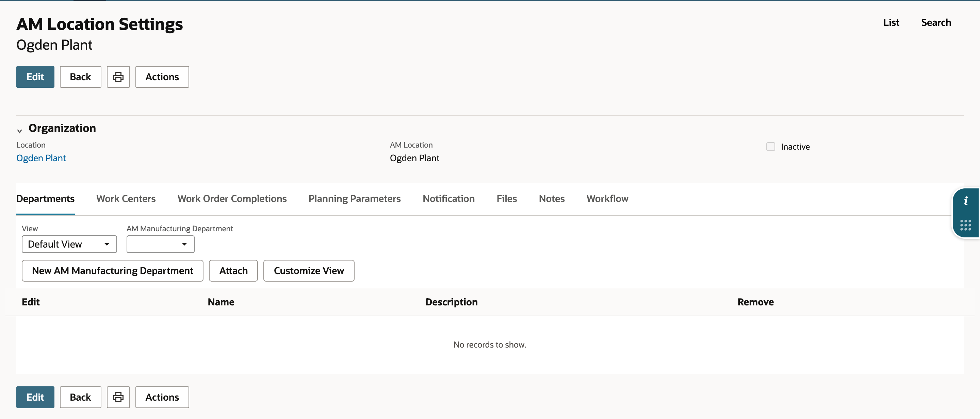Click the Description column header
The image size is (980, 419).
(451, 302)
